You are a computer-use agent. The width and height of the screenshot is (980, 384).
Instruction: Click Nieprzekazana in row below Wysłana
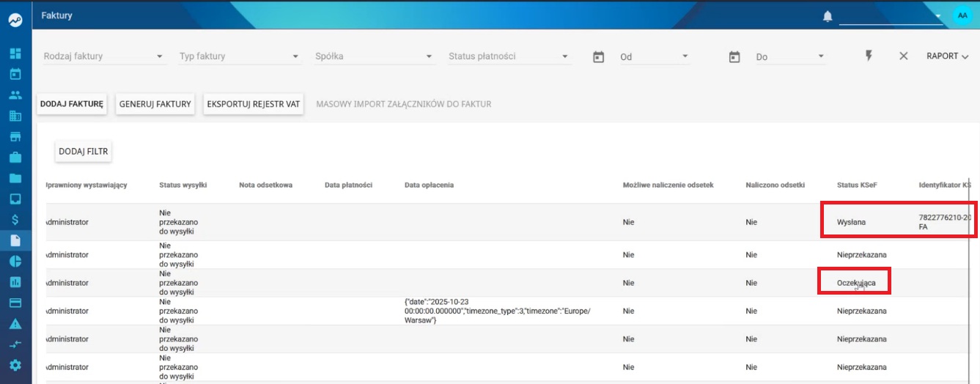click(861, 254)
